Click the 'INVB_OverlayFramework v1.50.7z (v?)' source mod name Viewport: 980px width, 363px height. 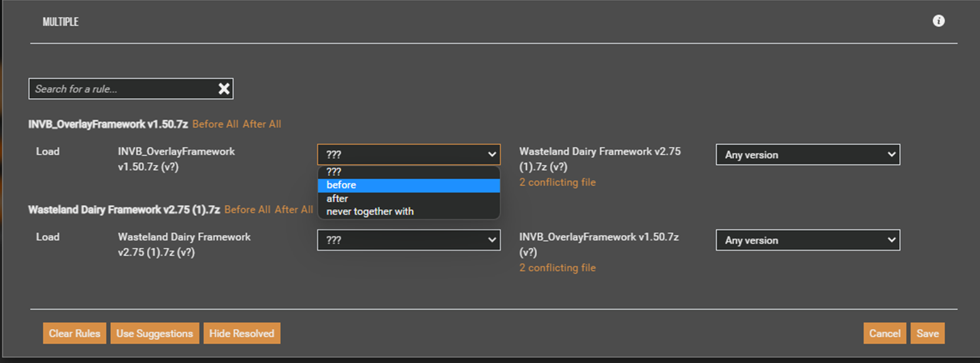coord(176,159)
